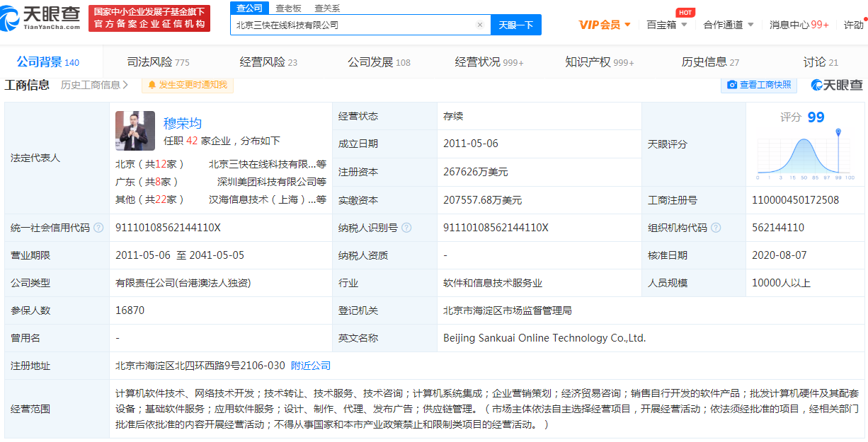Open the 北京三快在线科技有限...等 company link

pyautogui.click(x=268, y=164)
